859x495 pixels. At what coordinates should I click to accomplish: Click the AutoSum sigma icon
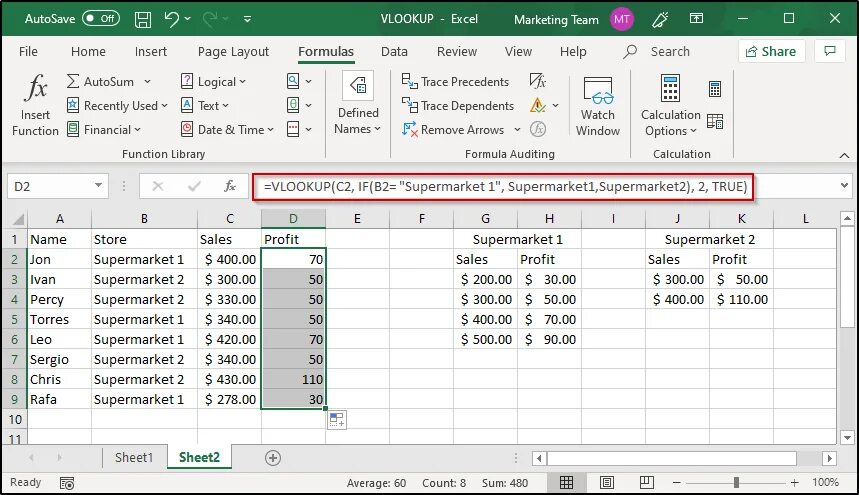(x=73, y=81)
